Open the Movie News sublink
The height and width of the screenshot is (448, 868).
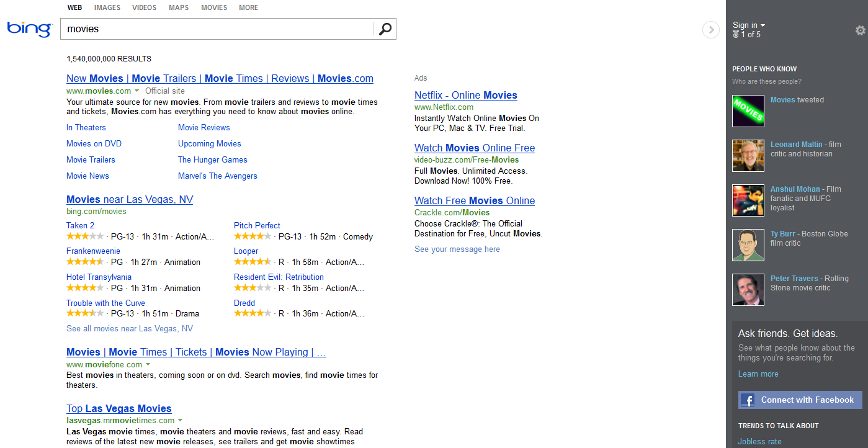click(x=87, y=176)
